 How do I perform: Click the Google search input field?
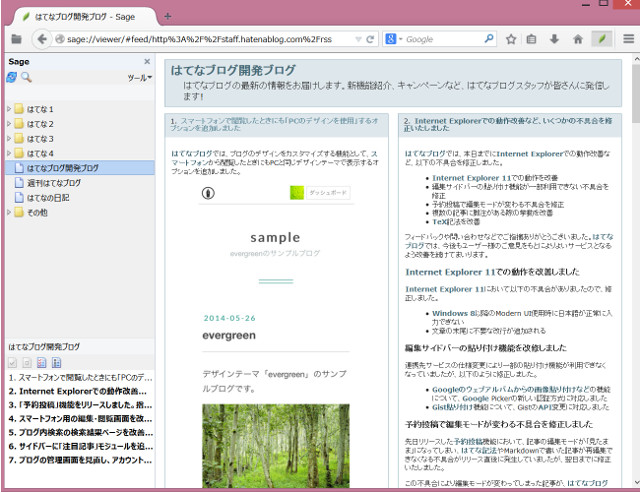[443, 39]
